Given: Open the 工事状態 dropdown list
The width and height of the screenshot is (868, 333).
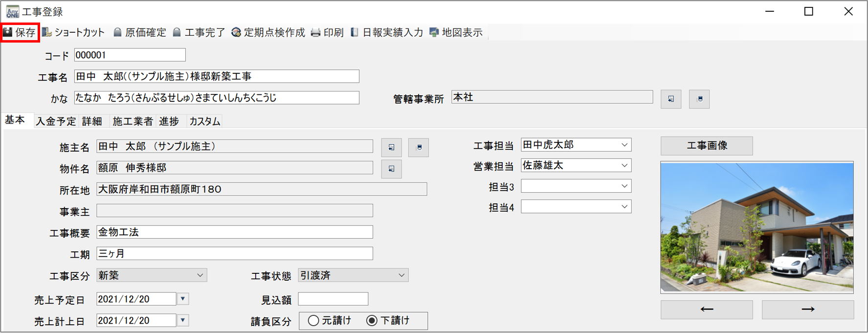Looking at the screenshot, I should [401, 276].
